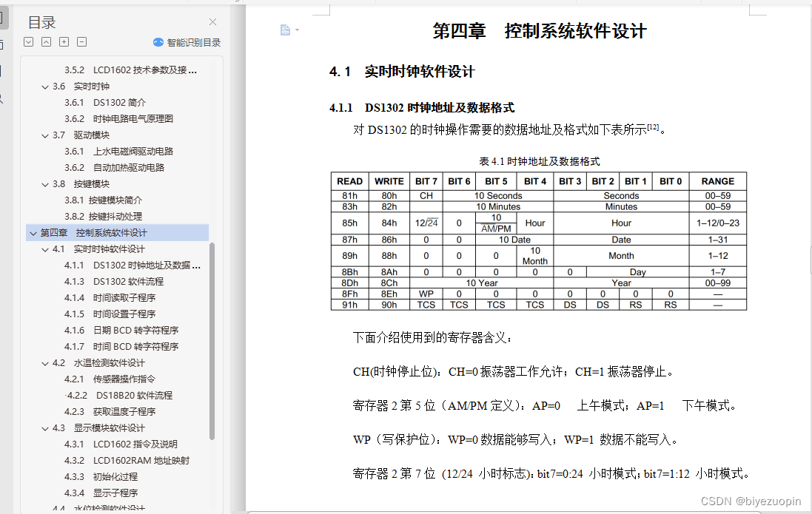Click the WRITE column header cell
Image resolution: width=812 pixels, height=514 pixels.
(x=389, y=181)
